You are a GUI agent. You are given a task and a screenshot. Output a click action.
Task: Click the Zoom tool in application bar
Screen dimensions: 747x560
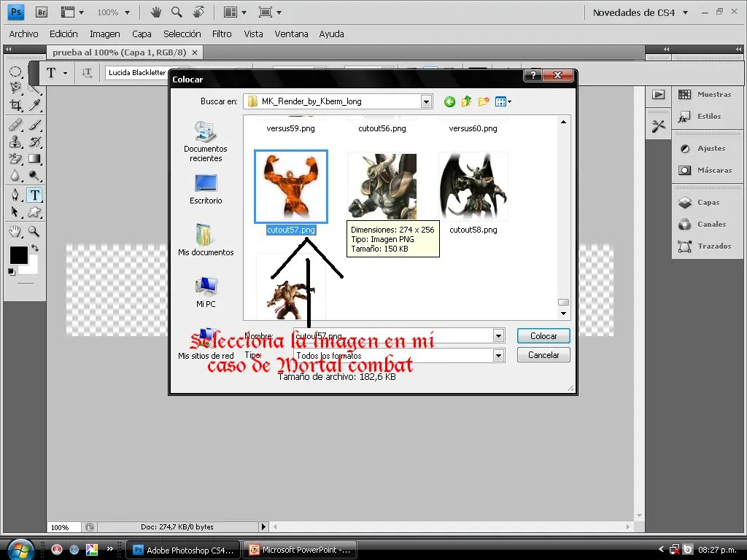click(x=177, y=12)
